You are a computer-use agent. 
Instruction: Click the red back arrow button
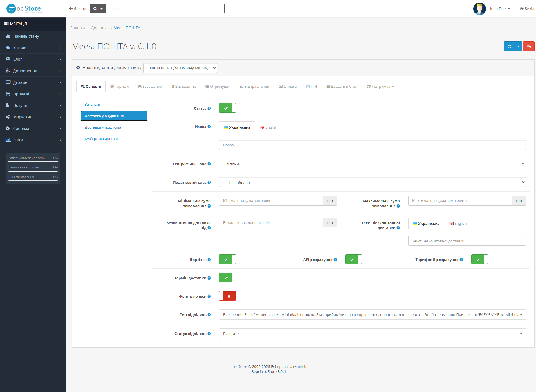click(x=529, y=47)
